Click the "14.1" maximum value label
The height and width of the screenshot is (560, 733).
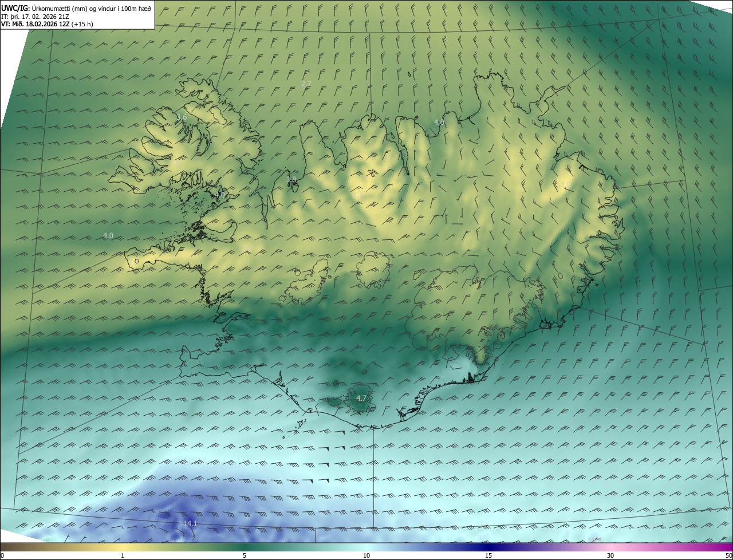(190, 524)
